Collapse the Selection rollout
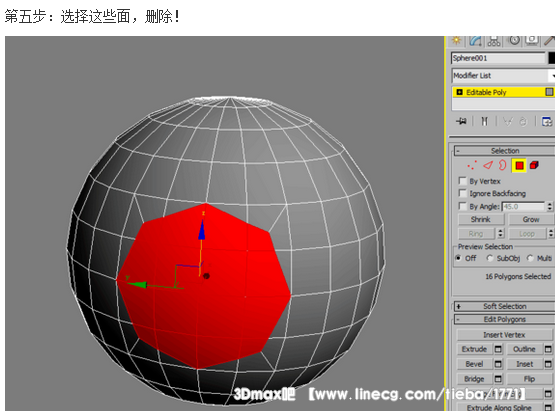This screenshot has height=411, width=555. [x=504, y=151]
